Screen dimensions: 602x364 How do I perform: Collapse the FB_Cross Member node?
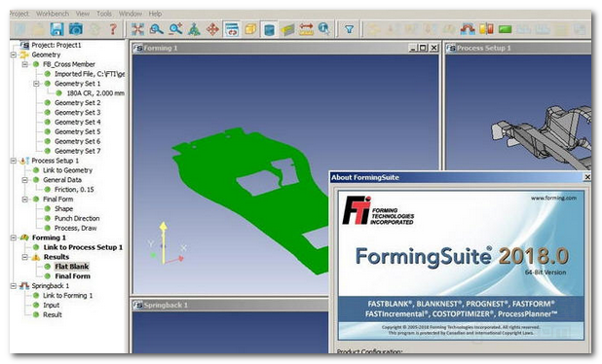[25, 64]
